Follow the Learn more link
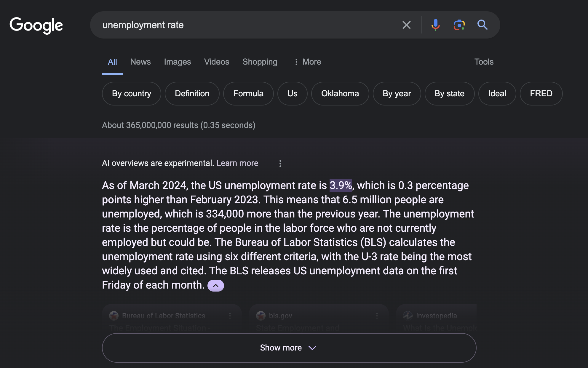 (x=237, y=163)
